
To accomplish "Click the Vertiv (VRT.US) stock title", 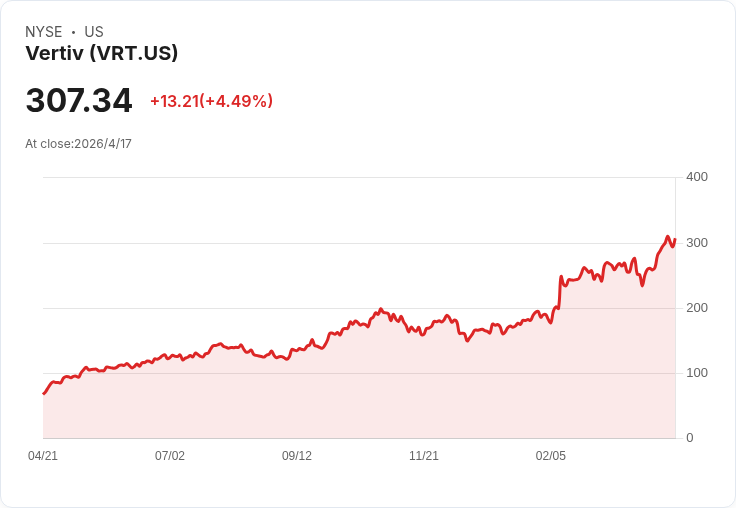I will [x=102, y=53].
